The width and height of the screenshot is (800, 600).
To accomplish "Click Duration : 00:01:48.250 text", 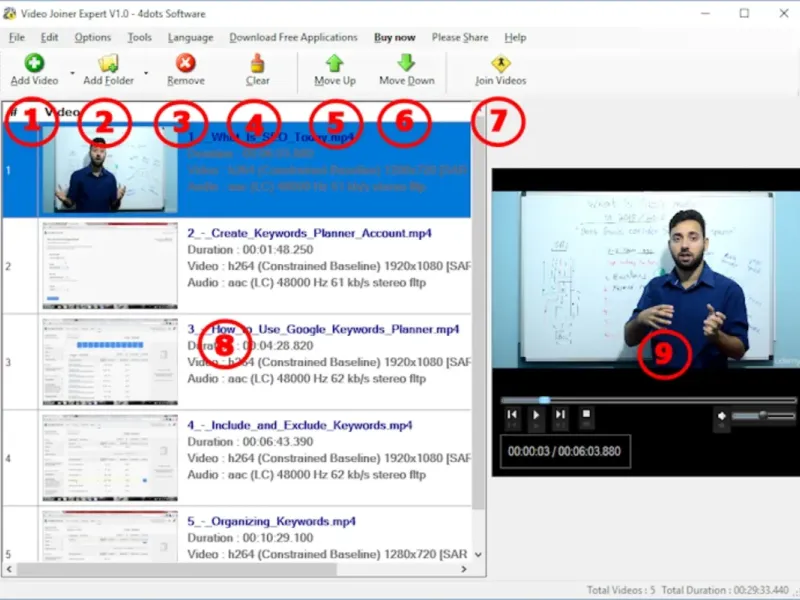I will point(250,249).
